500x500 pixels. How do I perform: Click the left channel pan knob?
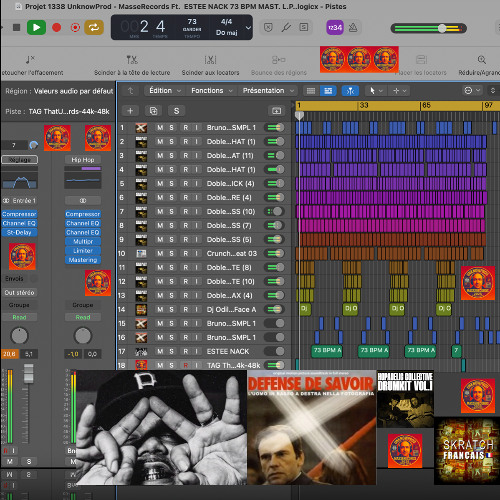(19, 335)
